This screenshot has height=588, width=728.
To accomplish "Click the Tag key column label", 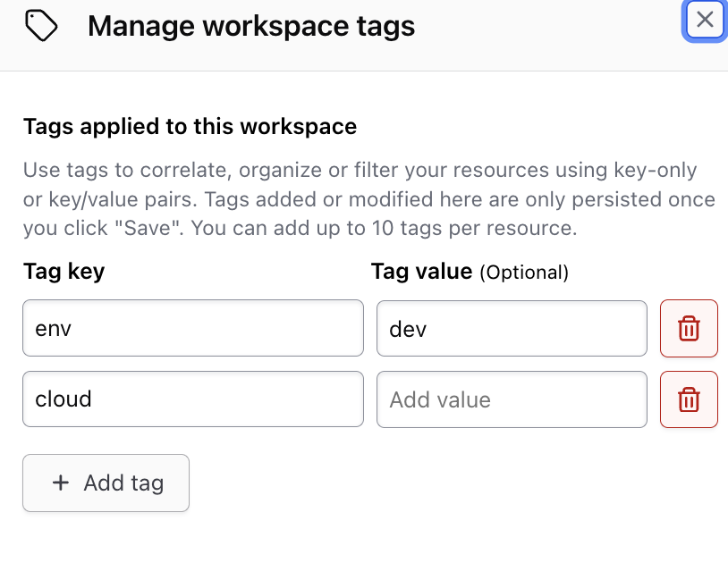I will (63, 272).
